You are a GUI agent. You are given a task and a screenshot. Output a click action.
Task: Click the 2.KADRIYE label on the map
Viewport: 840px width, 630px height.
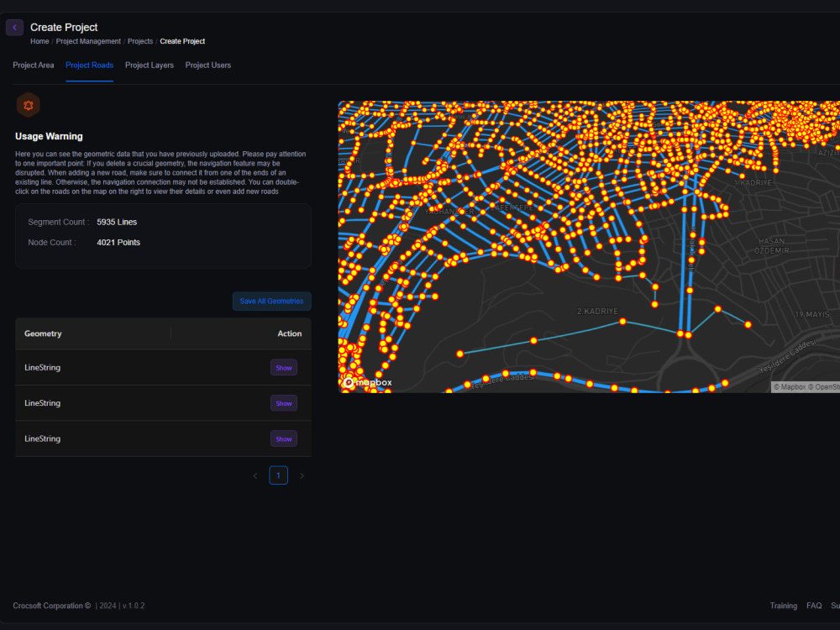(597, 312)
